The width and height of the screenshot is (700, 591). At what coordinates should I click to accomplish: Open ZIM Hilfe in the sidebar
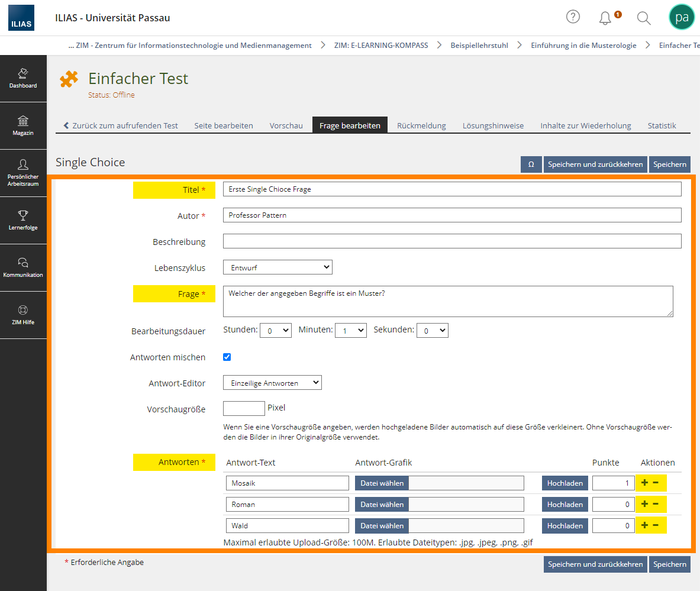(x=23, y=315)
